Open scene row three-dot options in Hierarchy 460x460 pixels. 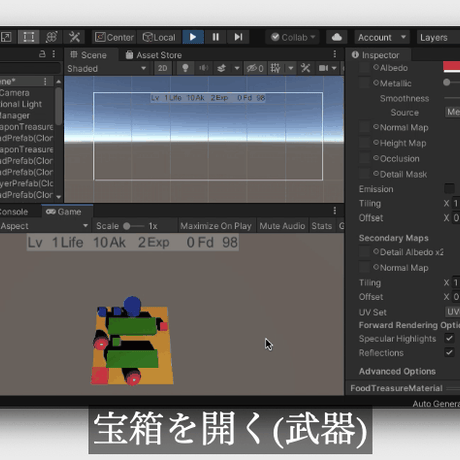click(45, 81)
